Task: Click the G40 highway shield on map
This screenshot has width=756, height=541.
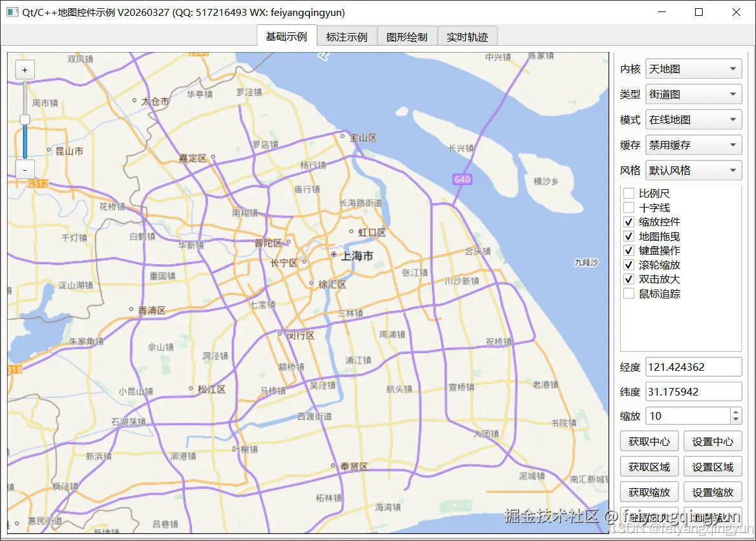Action: pyautogui.click(x=462, y=179)
